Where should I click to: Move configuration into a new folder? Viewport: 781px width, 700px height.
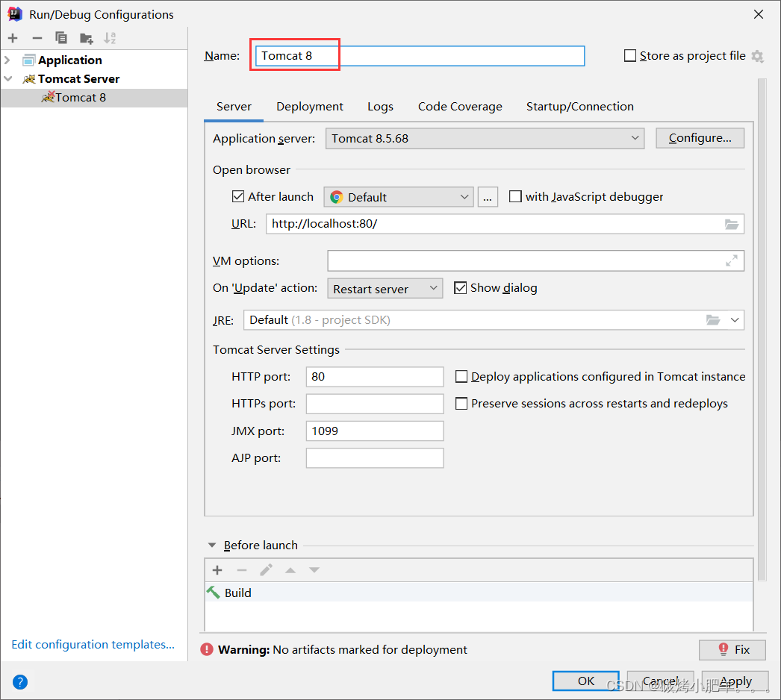coord(86,38)
